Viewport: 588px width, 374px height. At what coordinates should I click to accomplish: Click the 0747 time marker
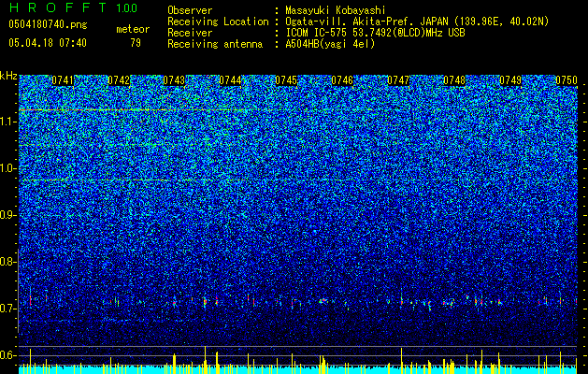tap(398, 80)
